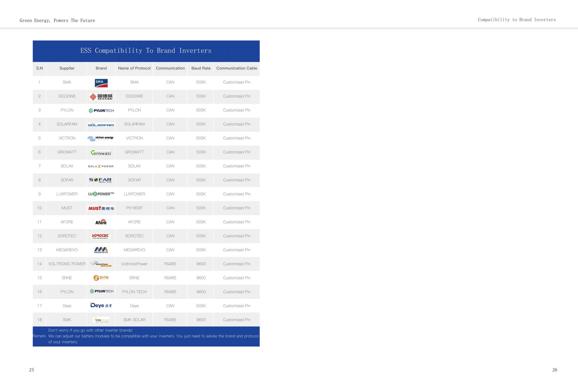This screenshot has height=392, width=578.
Task: Click CAN in the GROWATT row
Action: tap(170, 152)
